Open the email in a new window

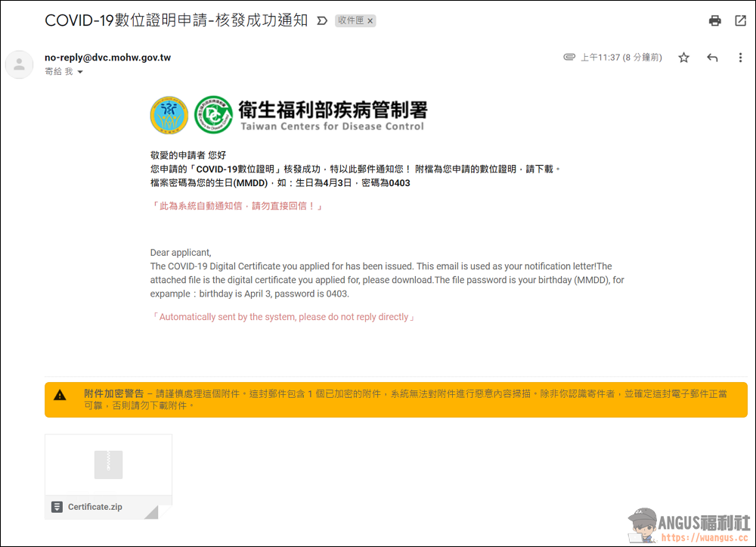pyautogui.click(x=741, y=20)
